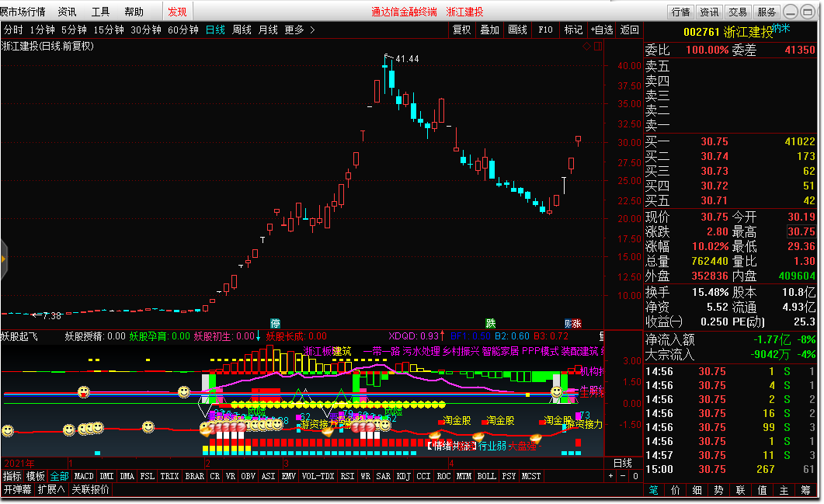Click the 返回 back button
Viewport: 824px width, 504px height.
(x=630, y=30)
